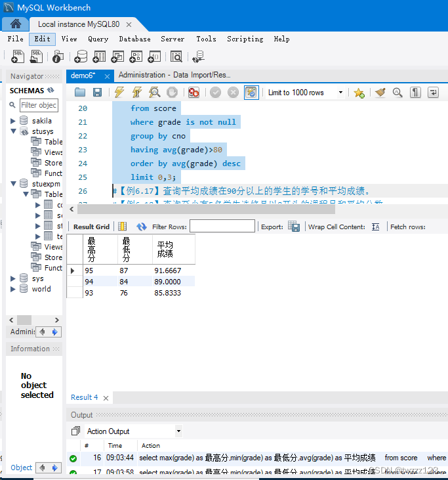Reconnect to DBMS icon in main toolbar
The image size is (448, 480).
198,56
